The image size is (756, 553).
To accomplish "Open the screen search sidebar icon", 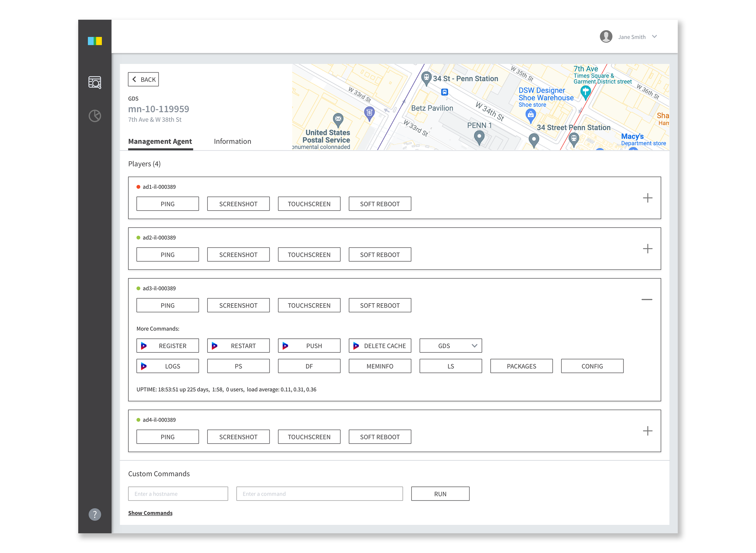I will (x=95, y=82).
